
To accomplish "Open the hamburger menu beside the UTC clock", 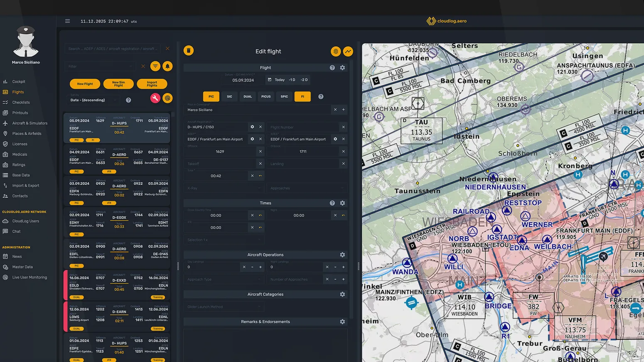I will pyautogui.click(x=67, y=21).
